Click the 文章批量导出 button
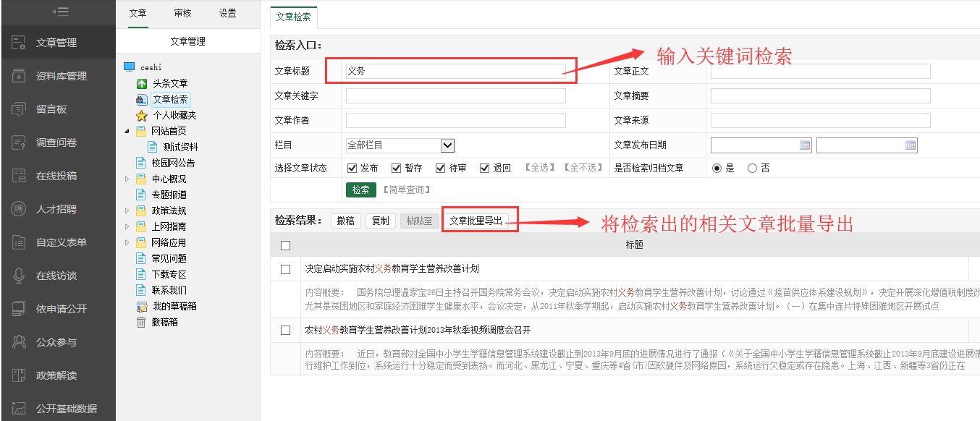 (x=476, y=221)
